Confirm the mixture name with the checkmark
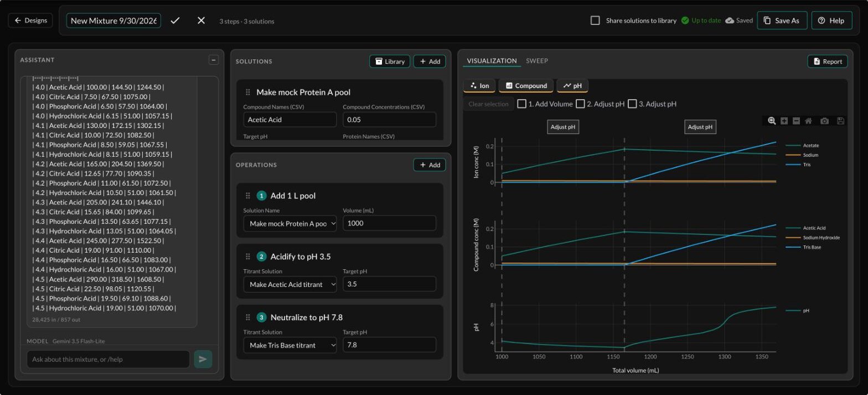The height and width of the screenshot is (395, 868). 175,20
